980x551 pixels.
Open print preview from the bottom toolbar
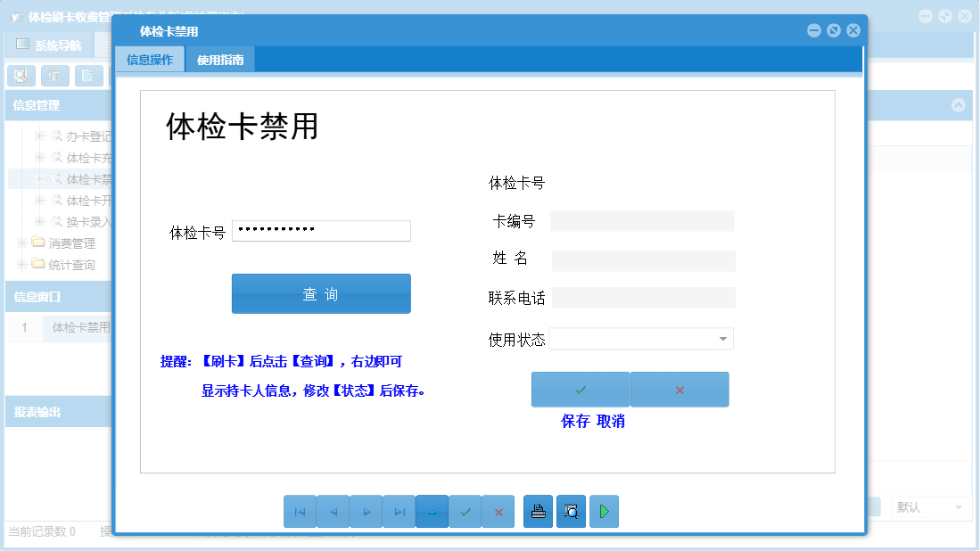571,511
